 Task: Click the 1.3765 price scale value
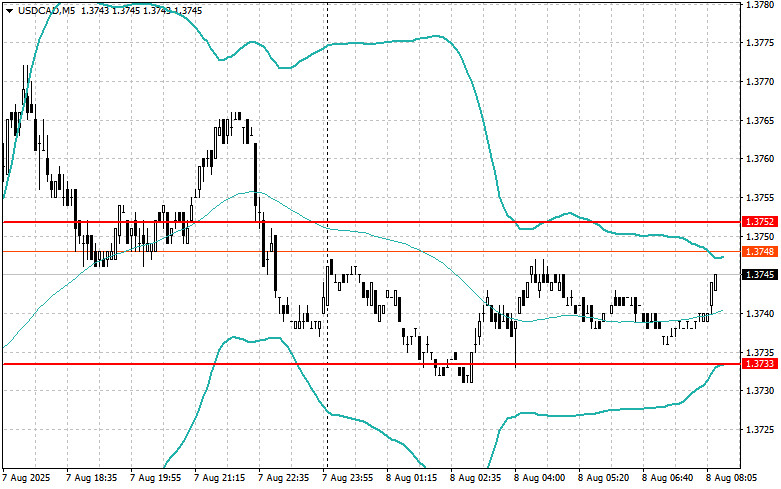(760, 121)
